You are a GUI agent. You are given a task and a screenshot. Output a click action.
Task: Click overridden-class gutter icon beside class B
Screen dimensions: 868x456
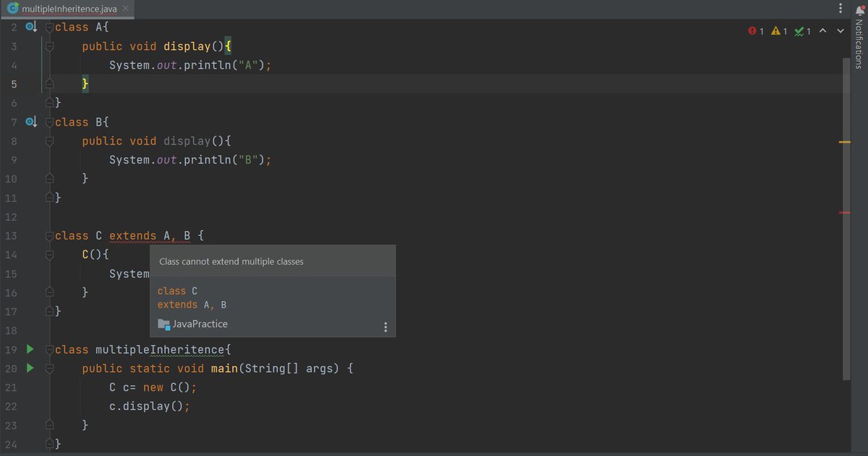click(x=30, y=122)
